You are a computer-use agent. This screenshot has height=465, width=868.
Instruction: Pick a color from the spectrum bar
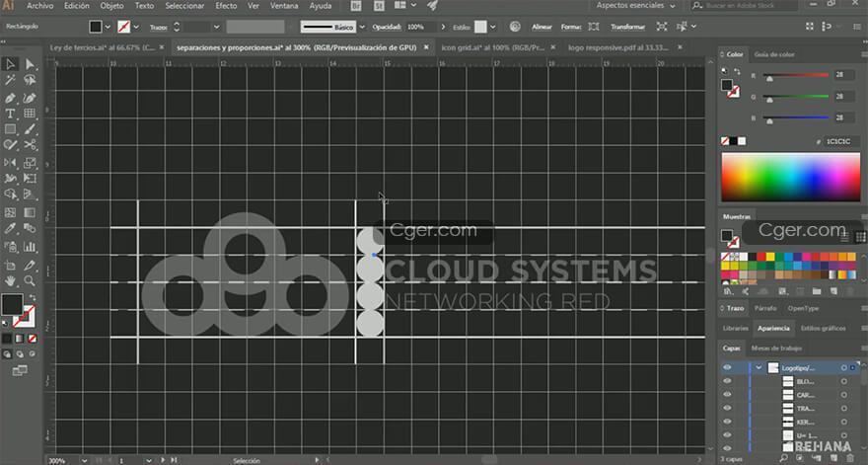click(790, 178)
